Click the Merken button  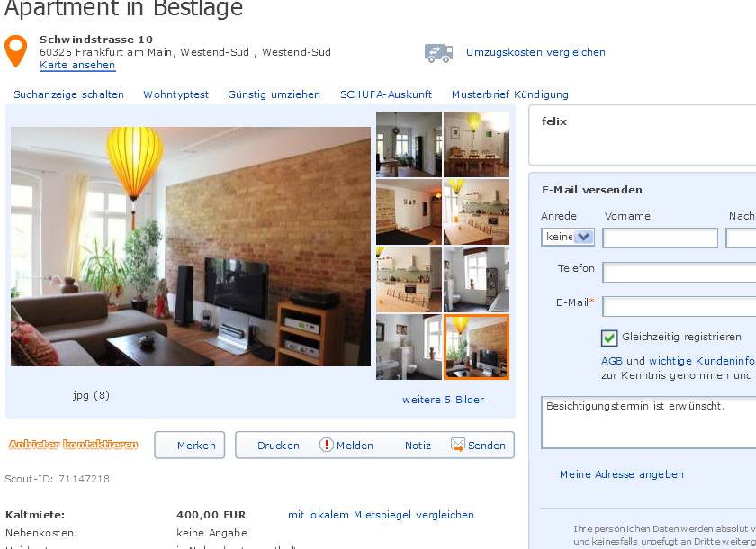tap(190, 445)
